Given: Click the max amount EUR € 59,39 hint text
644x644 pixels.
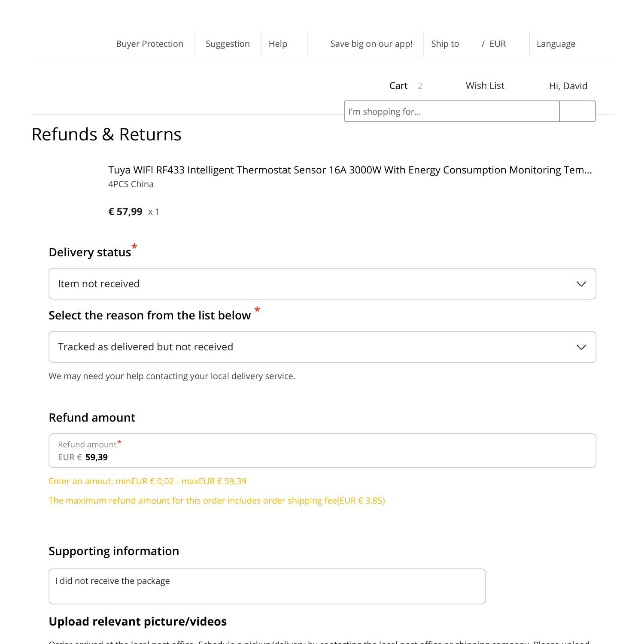Looking at the screenshot, I should tap(148, 481).
